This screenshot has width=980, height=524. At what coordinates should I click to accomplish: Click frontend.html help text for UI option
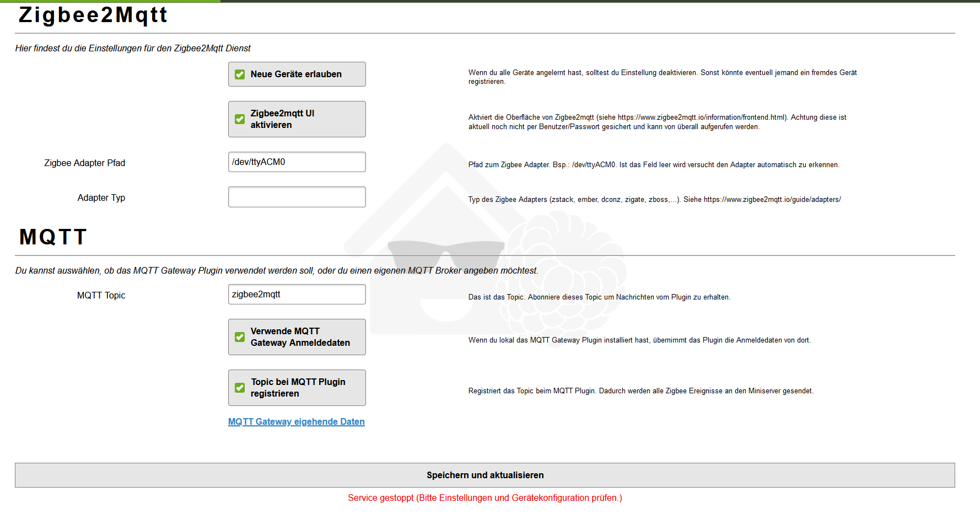(x=658, y=122)
